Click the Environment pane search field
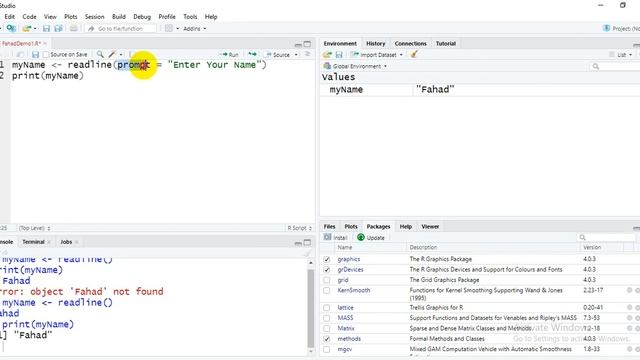The height and width of the screenshot is (360, 640). (616, 66)
